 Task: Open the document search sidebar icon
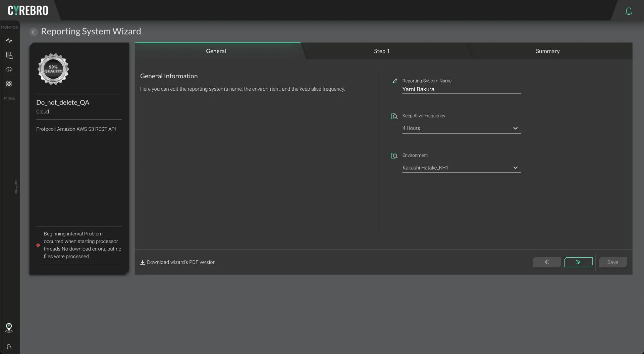(x=9, y=55)
